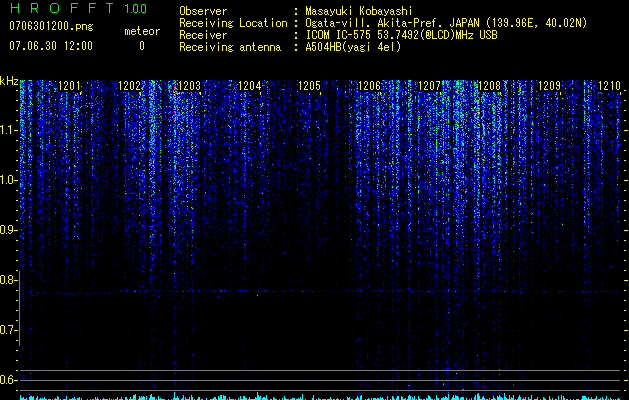Screen dimensions: 629x400
Task: Click the Receiving antenna label
Action: [230, 47]
